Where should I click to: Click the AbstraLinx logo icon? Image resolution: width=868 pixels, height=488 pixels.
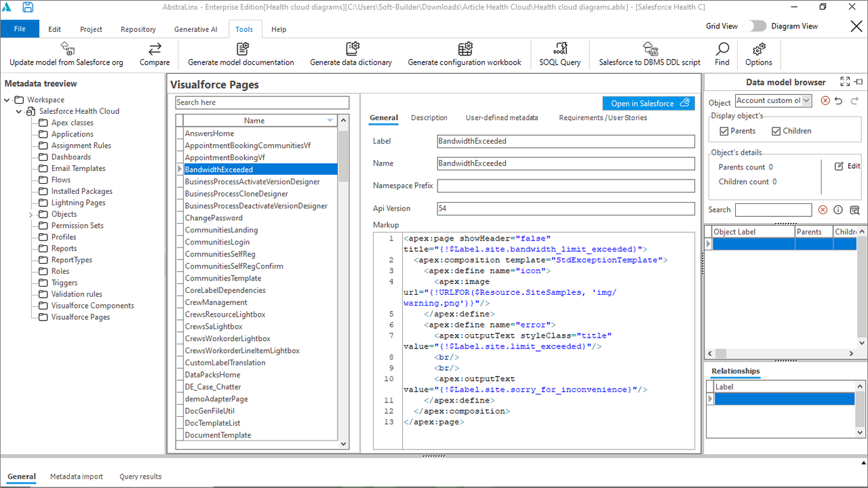tap(7, 7)
